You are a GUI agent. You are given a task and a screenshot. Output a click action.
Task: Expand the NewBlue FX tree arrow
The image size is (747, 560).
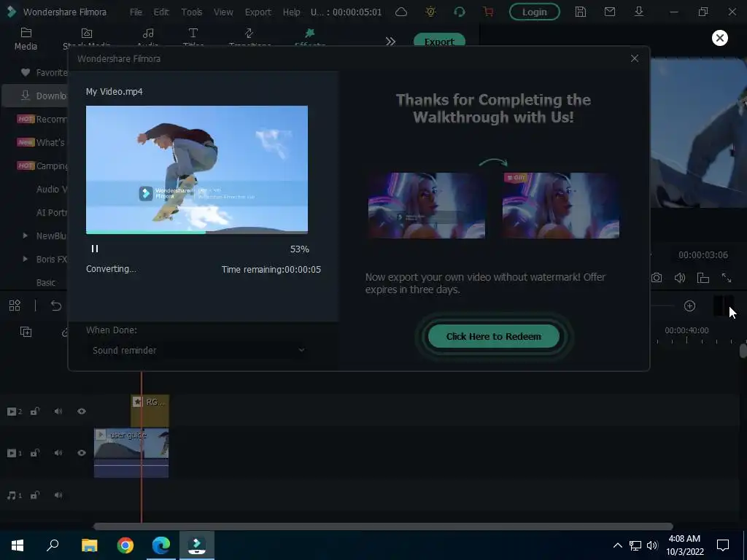[26, 236]
